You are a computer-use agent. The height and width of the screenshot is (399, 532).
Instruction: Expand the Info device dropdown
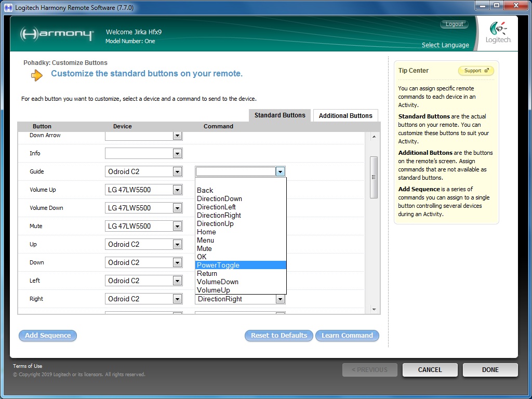177,153
